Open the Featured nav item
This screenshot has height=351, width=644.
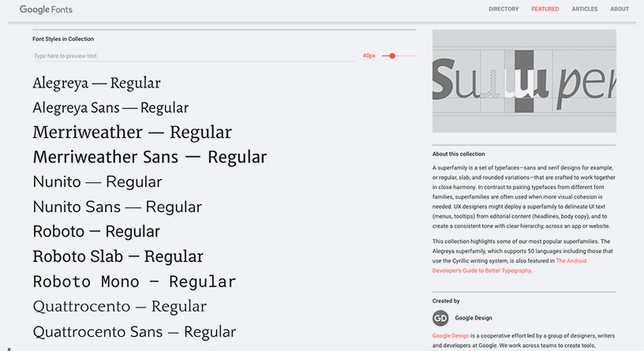545,9
